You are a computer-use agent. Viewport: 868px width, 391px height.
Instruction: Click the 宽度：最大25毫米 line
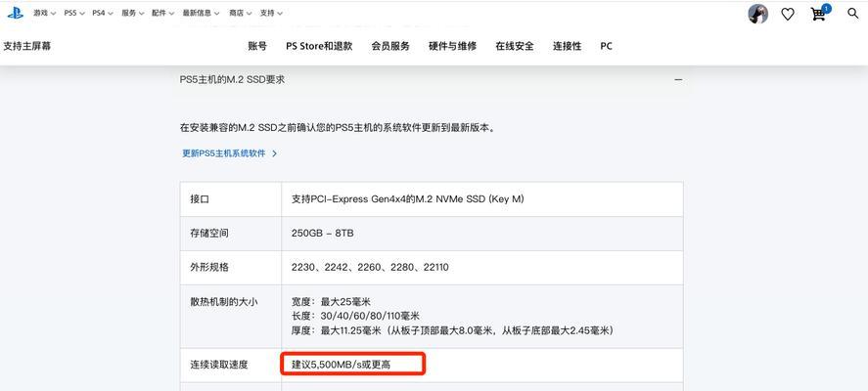click(331, 302)
